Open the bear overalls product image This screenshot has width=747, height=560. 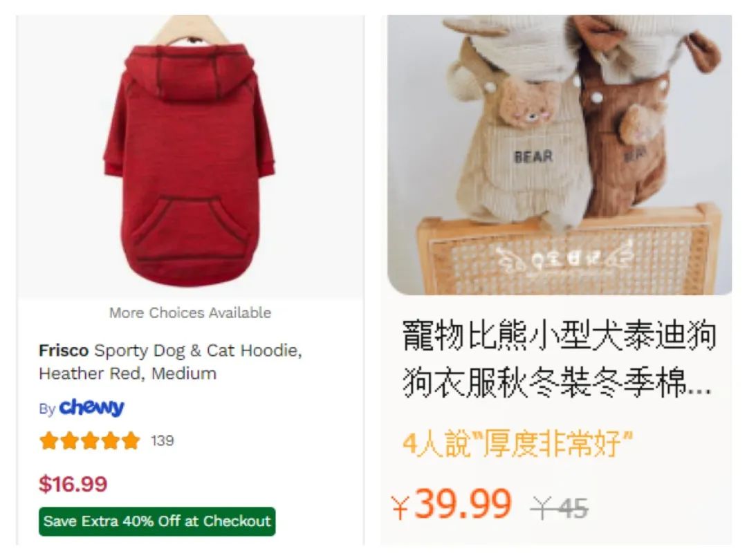click(560, 155)
